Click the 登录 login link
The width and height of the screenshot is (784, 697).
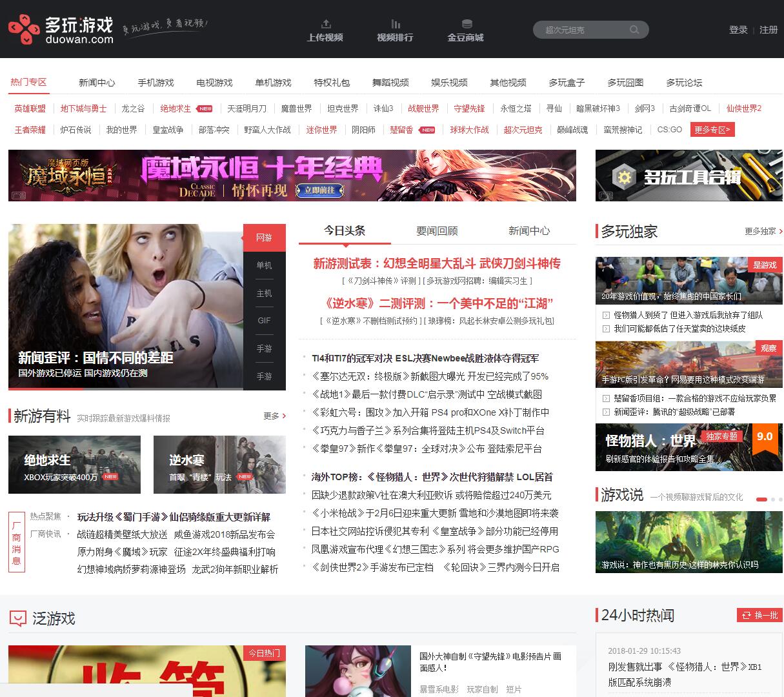738,30
